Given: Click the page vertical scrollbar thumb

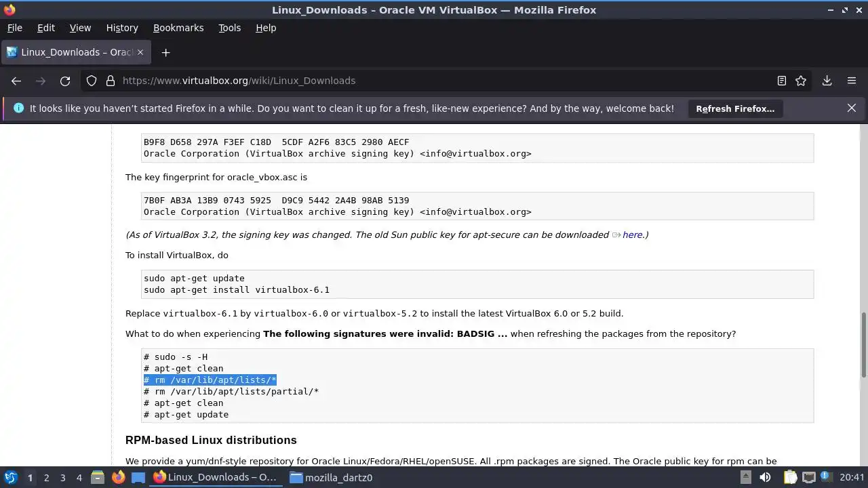Looking at the screenshot, I should (x=863, y=344).
